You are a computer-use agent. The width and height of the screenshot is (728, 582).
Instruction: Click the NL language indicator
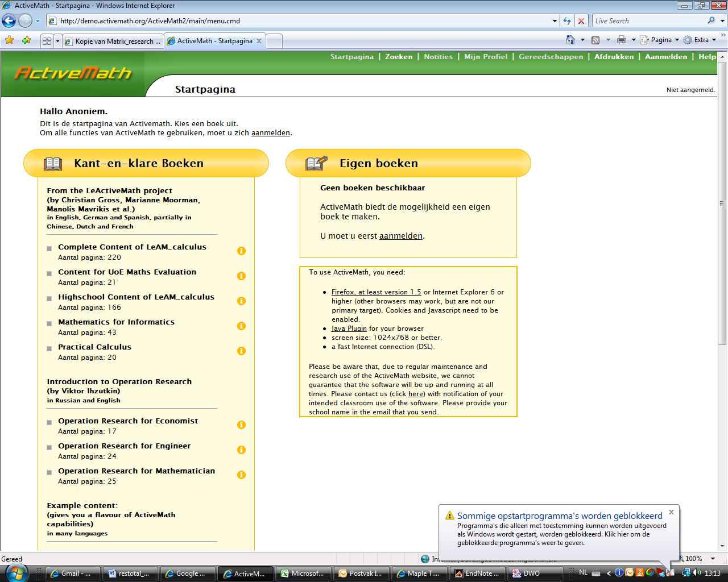583,572
